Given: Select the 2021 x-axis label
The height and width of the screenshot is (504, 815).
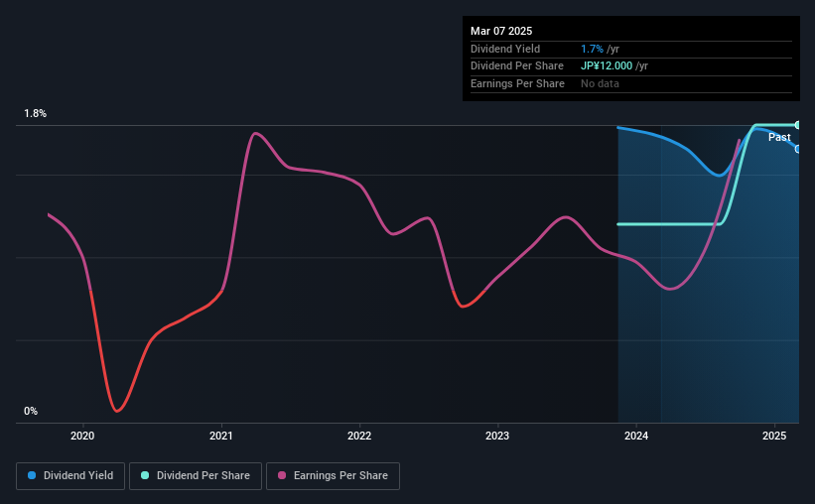Looking at the screenshot, I should click(221, 436).
